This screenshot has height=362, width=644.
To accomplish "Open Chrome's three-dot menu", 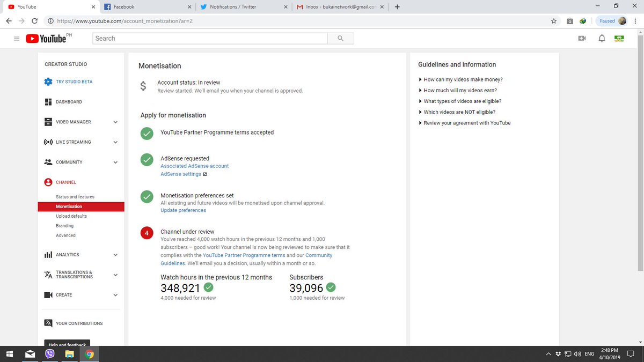I will tap(635, 21).
